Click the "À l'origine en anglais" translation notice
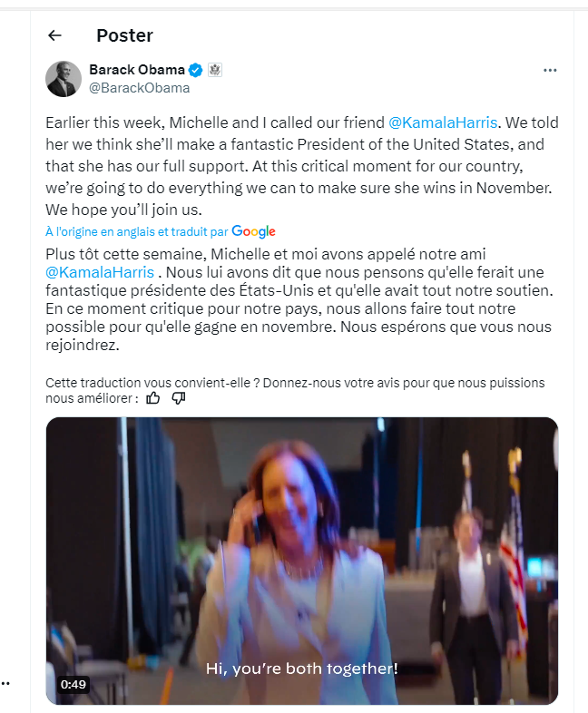Image resolution: width=588 pixels, height=713 pixels. pyautogui.click(x=136, y=232)
